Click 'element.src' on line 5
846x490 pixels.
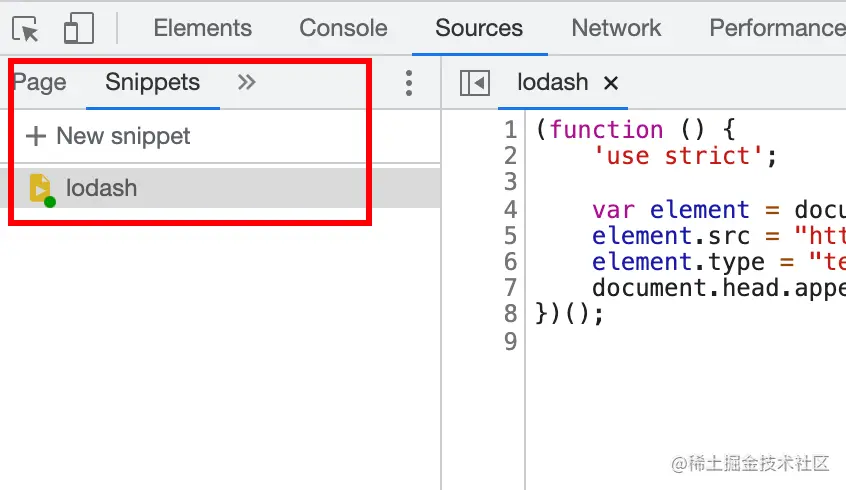671,236
